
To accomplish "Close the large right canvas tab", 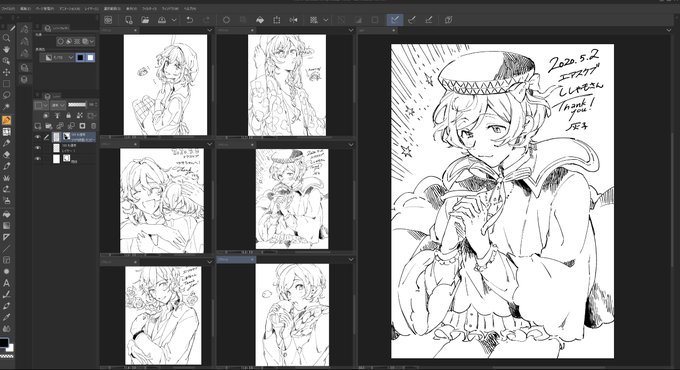I will coord(393,30).
